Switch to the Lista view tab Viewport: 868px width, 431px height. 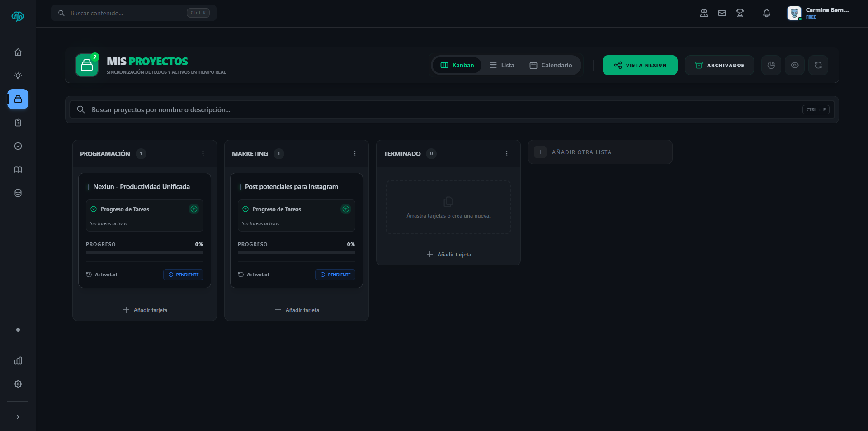[502, 65]
